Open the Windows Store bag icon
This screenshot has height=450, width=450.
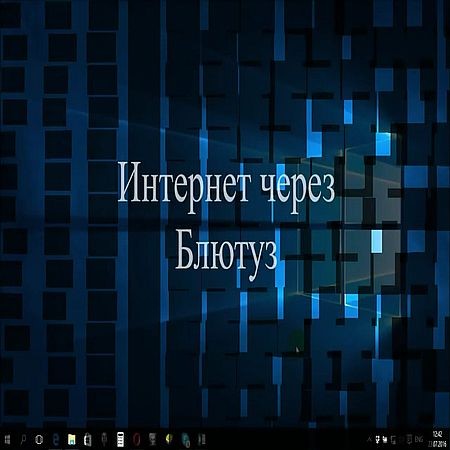click(88, 440)
